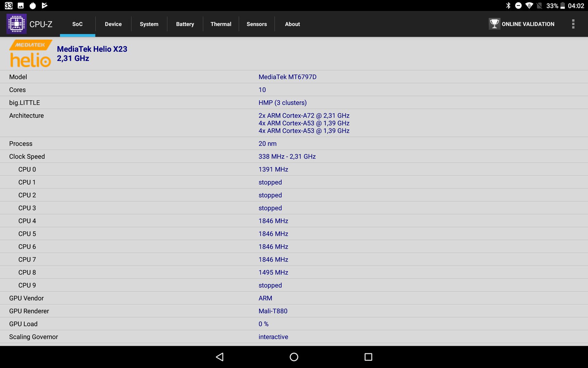
Task: Tap the HMP (3 clusters) value
Action: click(x=283, y=103)
